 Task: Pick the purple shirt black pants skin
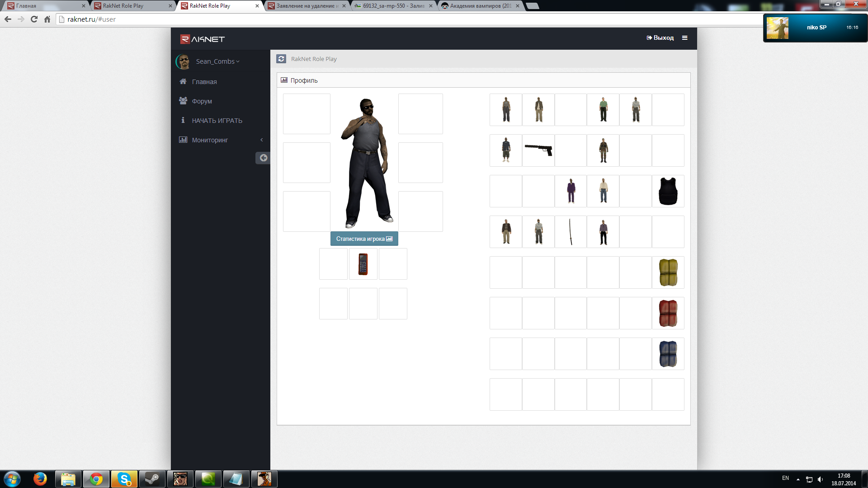603,232
